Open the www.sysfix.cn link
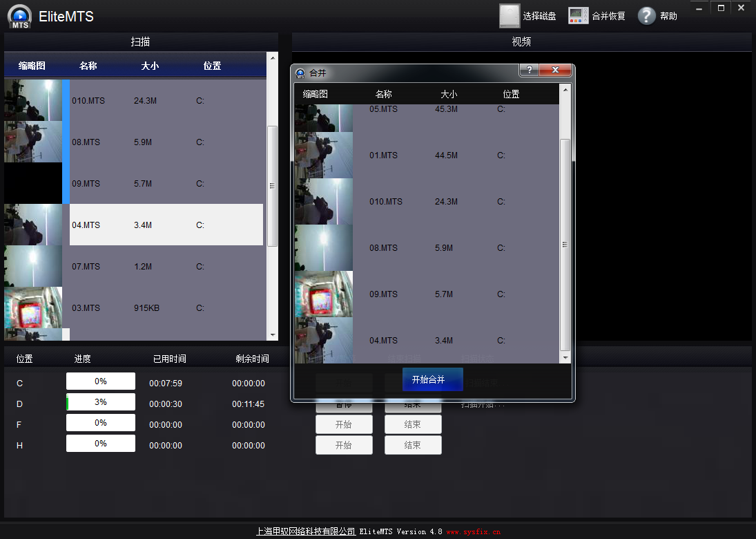The height and width of the screenshot is (539, 756). pos(474,532)
